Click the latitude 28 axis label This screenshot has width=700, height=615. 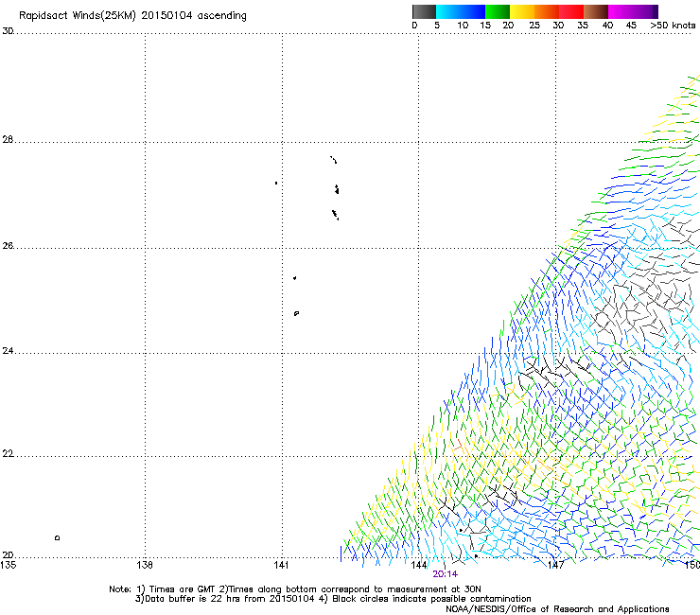pos(8,139)
